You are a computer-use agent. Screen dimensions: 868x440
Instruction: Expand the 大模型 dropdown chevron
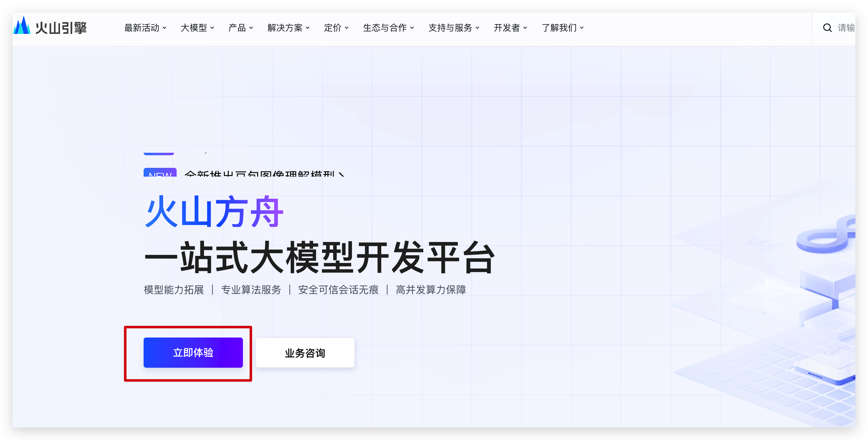tap(212, 28)
